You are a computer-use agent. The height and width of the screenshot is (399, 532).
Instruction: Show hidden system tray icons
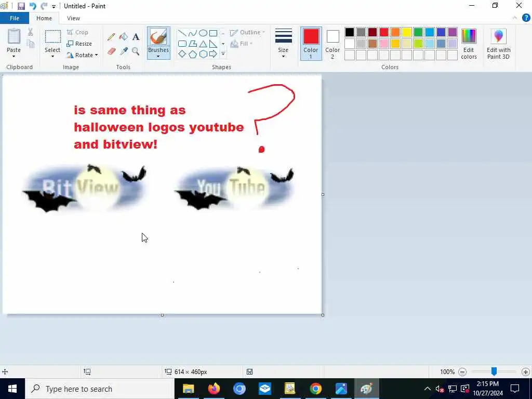427,389
